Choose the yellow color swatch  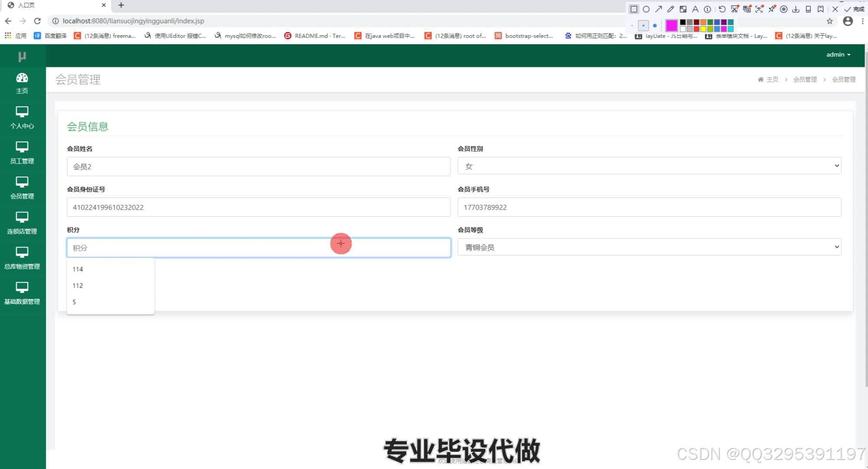(703, 29)
